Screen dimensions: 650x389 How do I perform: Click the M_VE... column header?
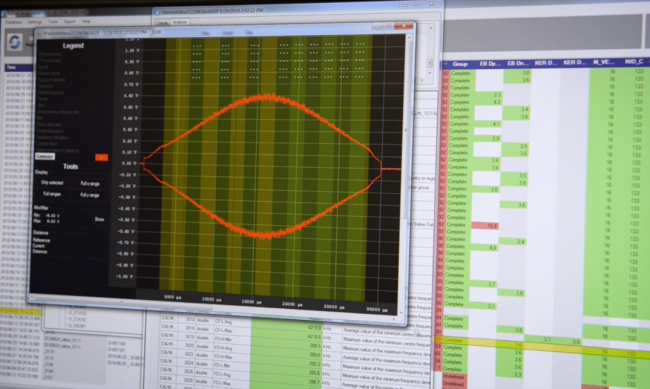[x=604, y=62]
